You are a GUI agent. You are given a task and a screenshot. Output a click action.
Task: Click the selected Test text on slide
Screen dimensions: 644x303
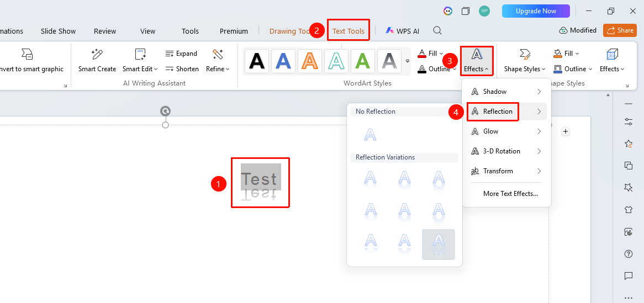point(261,177)
